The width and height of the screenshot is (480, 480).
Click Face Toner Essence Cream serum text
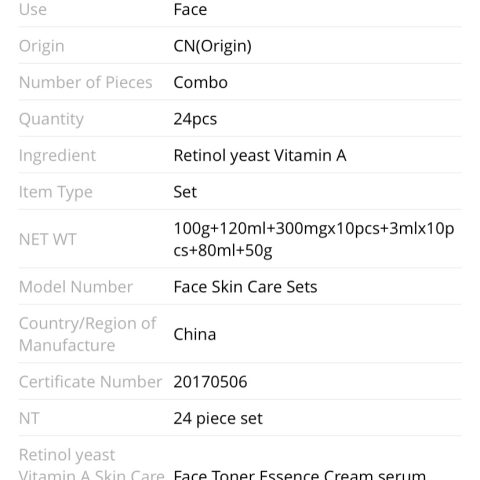pos(300,475)
